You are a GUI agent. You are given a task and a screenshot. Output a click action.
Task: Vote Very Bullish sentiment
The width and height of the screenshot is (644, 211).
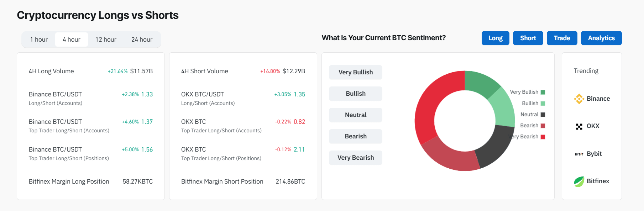(356, 72)
